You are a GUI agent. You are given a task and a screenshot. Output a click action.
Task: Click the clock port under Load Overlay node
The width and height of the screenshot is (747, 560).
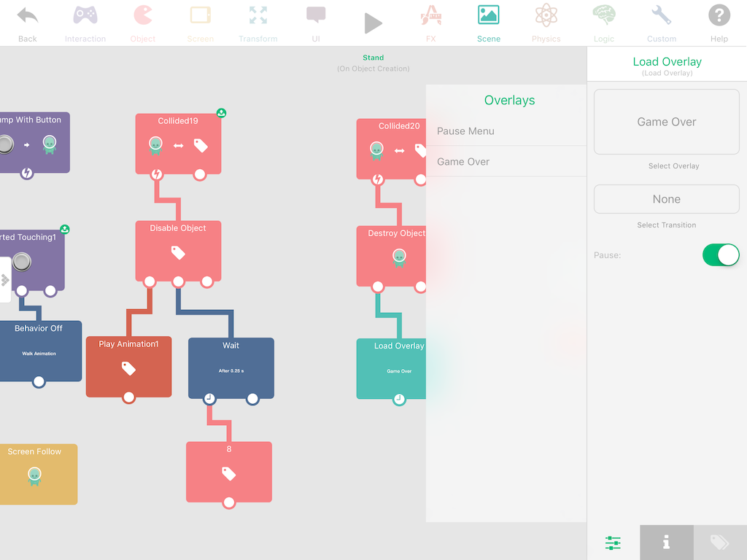[x=399, y=399]
